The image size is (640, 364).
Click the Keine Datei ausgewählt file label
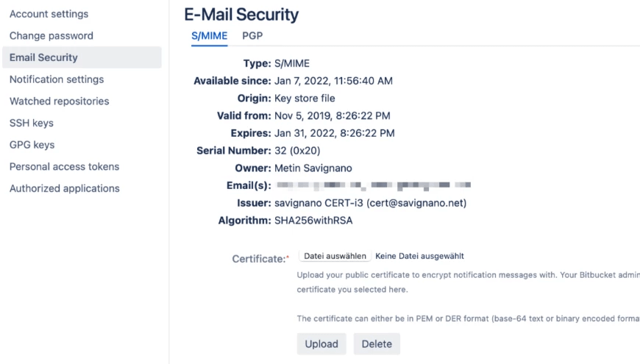419,256
